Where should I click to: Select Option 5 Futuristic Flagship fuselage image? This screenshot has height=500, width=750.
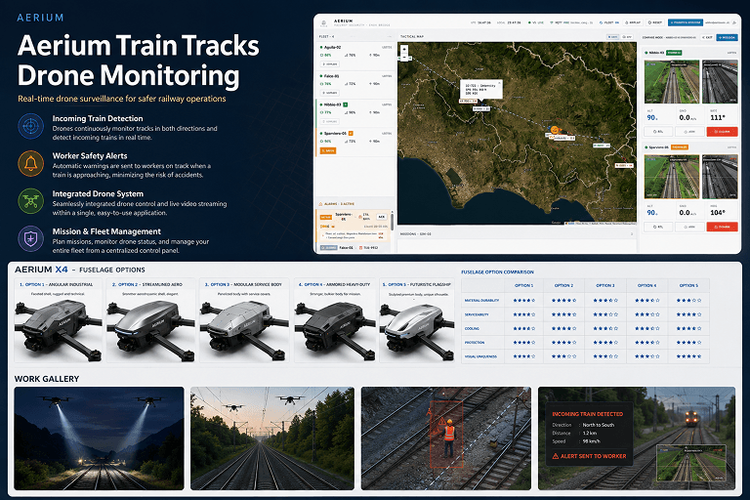point(417,330)
